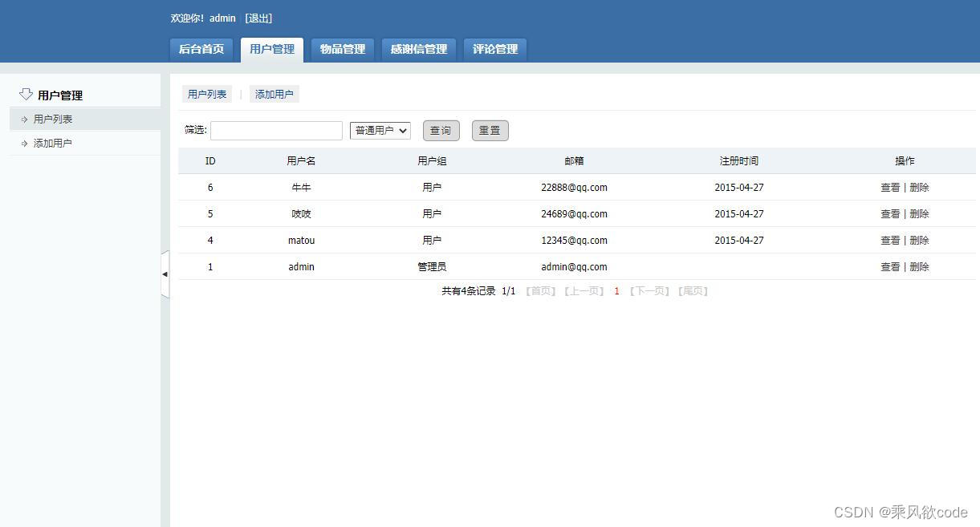
Task: Click the username 牛牛 cell
Action: [301, 188]
